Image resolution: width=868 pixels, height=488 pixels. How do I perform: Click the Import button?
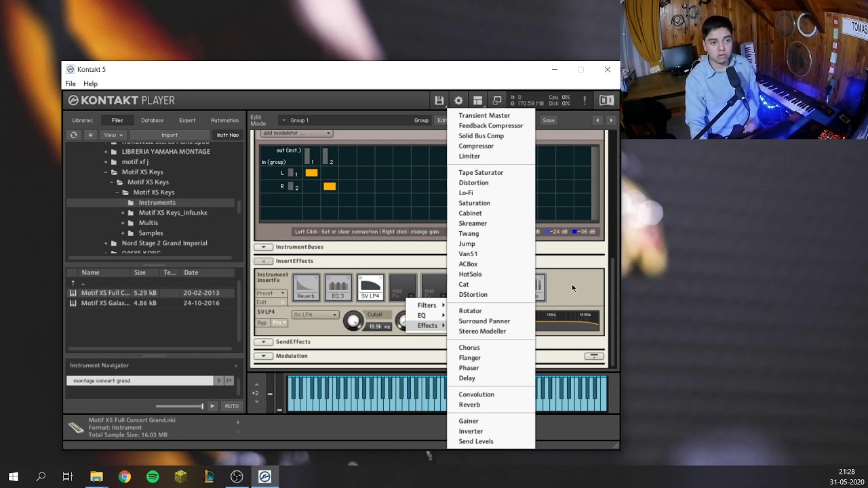(x=170, y=135)
